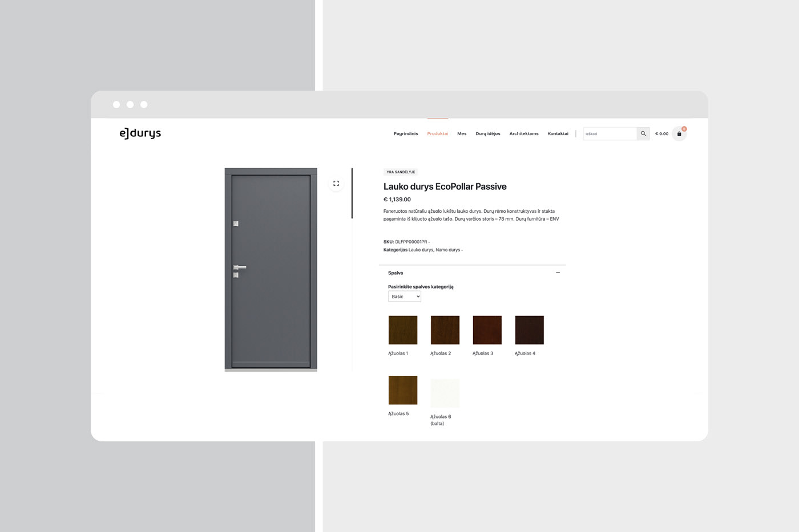Viewport: 799px width, 532px height.
Task: Open the Produktai menu item
Action: click(438, 134)
